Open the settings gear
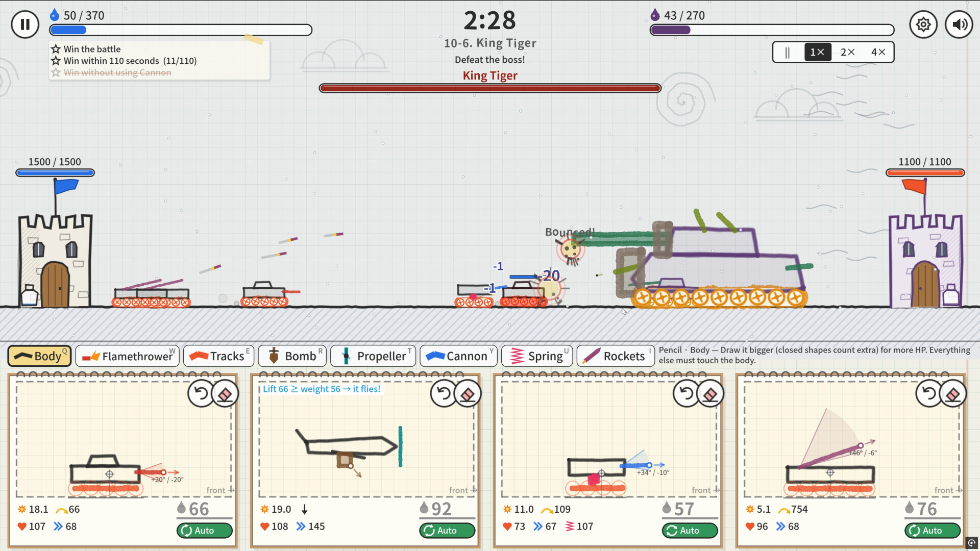980x551 pixels. pos(923,24)
